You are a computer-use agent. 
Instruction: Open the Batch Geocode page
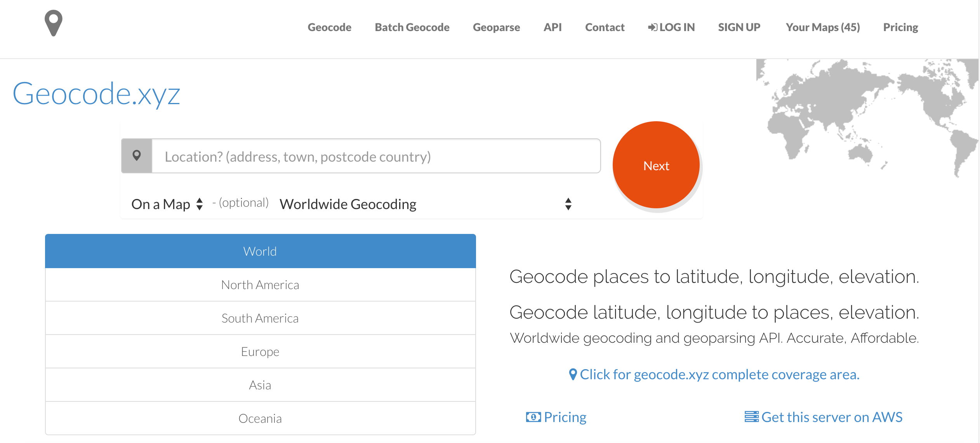click(412, 27)
